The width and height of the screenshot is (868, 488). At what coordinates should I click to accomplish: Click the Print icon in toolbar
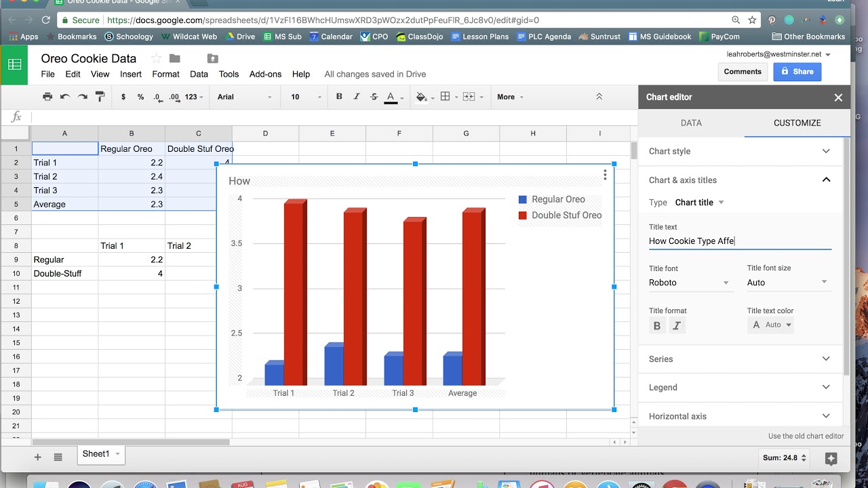[x=47, y=97]
